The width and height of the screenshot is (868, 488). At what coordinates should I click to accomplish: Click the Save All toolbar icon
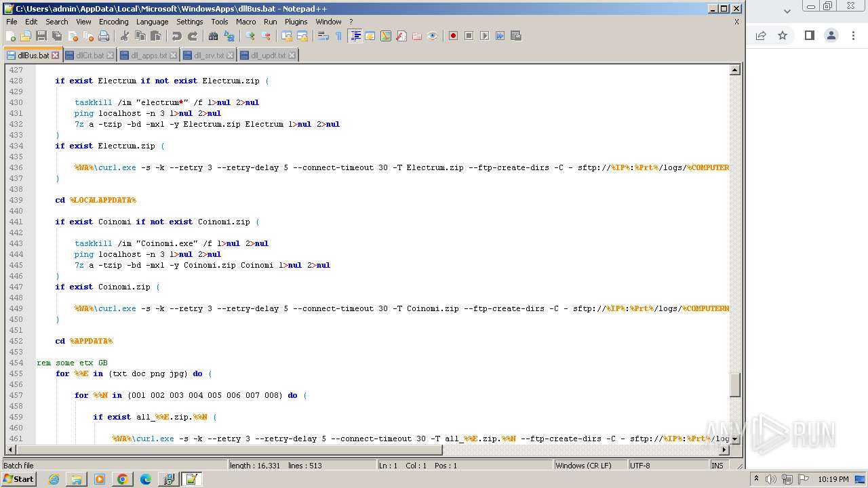[x=57, y=36]
